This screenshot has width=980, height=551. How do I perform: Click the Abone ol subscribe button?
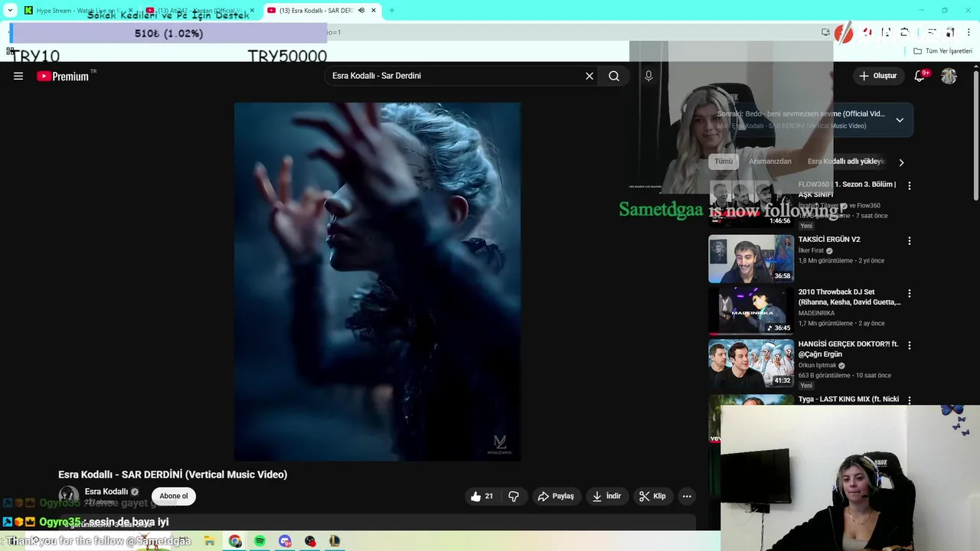(174, 496)
